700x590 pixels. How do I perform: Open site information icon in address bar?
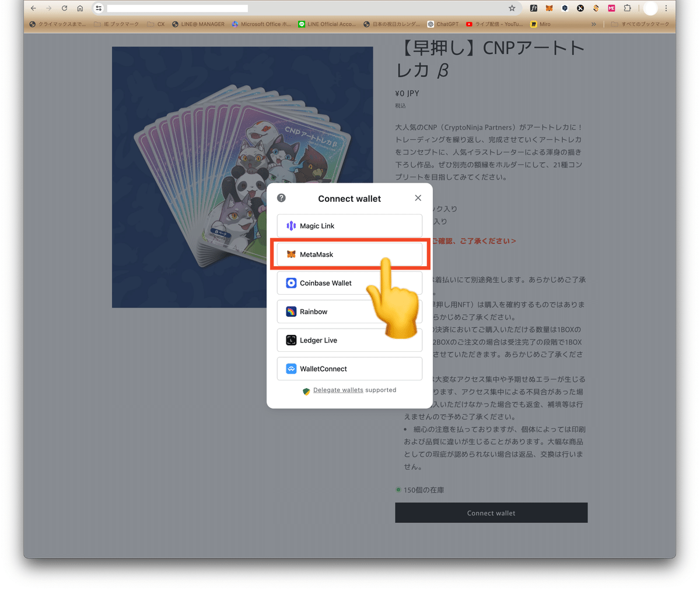click(99, 8)
